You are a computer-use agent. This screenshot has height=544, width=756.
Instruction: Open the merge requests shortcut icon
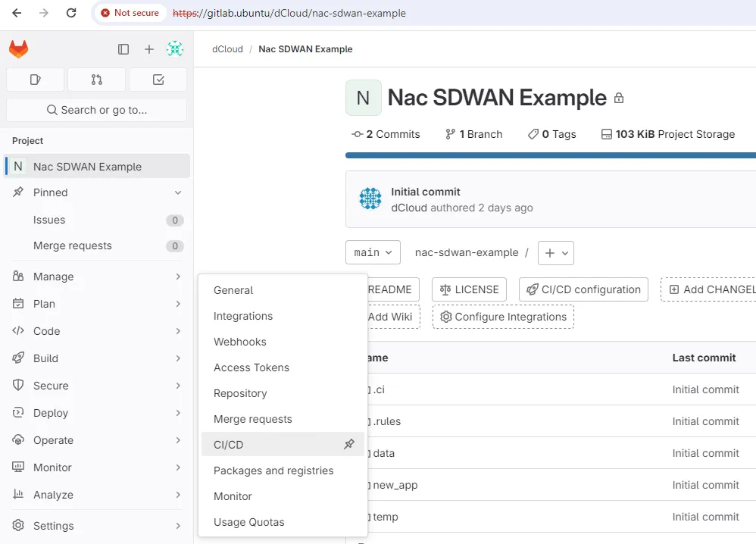click(x=96, y=80)
